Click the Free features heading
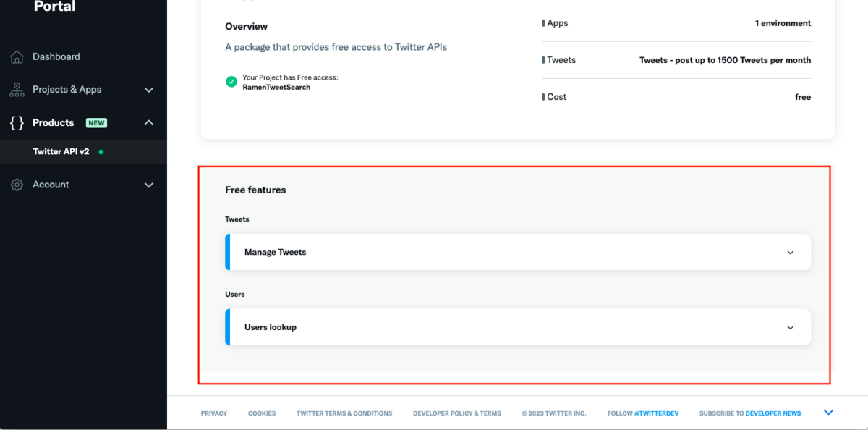This screenshot has width=868, height=430. pos(255,190)
